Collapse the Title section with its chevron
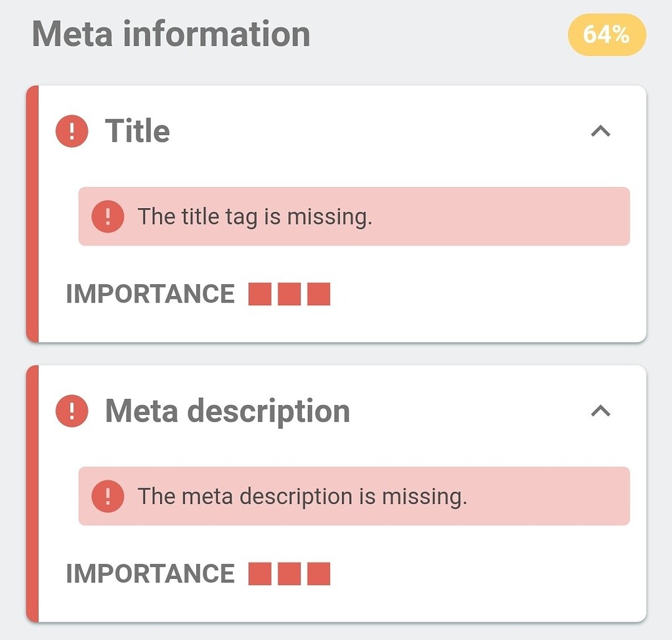The image size is (672, 640). pos(600,131)
